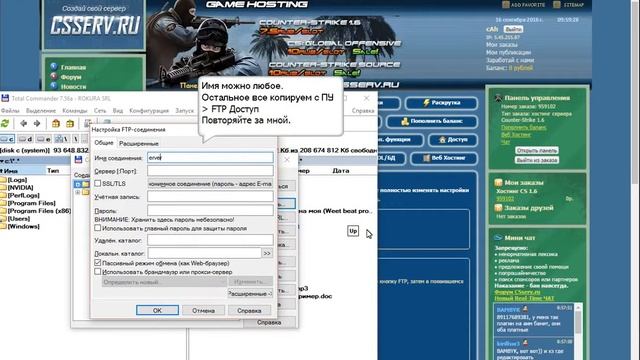Check Использовать брандмауэр или прокси-сервер
Viewport: 640px width, 360px height.
pyautogui.click(x=98, y=271)
